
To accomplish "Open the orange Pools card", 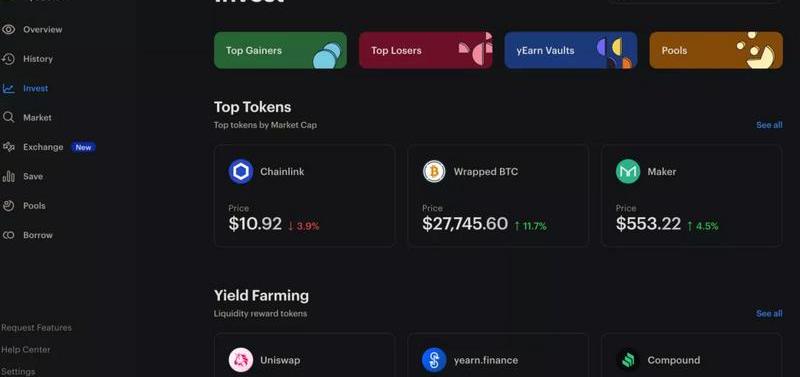I will pyautogui.click(x=716, y=51).
